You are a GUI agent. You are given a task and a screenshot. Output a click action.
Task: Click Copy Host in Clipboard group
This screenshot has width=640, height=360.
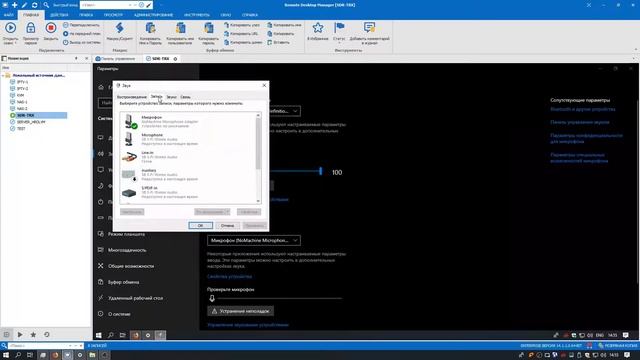pyautogui.click(x=242, y=25)
